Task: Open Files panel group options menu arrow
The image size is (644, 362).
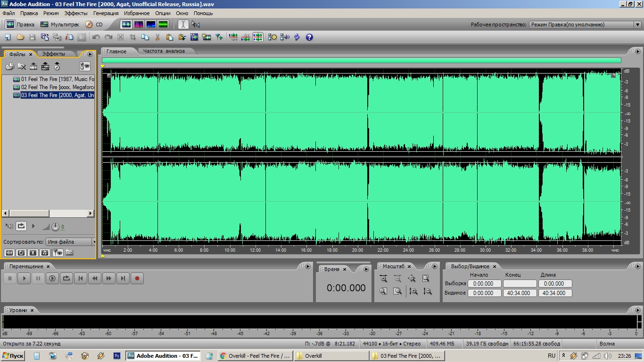Action: [90, 54]
